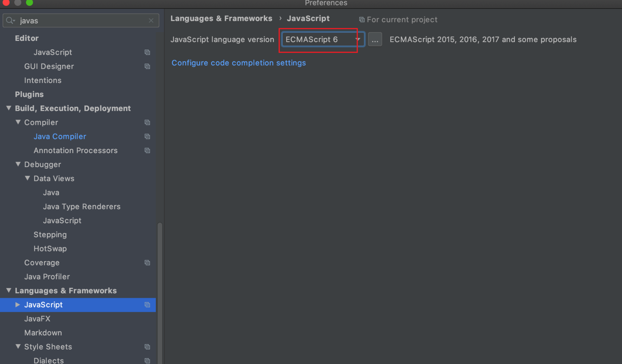622x364 pixels.
Task: Open Coverage settings
Action: pyautogui.click(x=42, y=263)
